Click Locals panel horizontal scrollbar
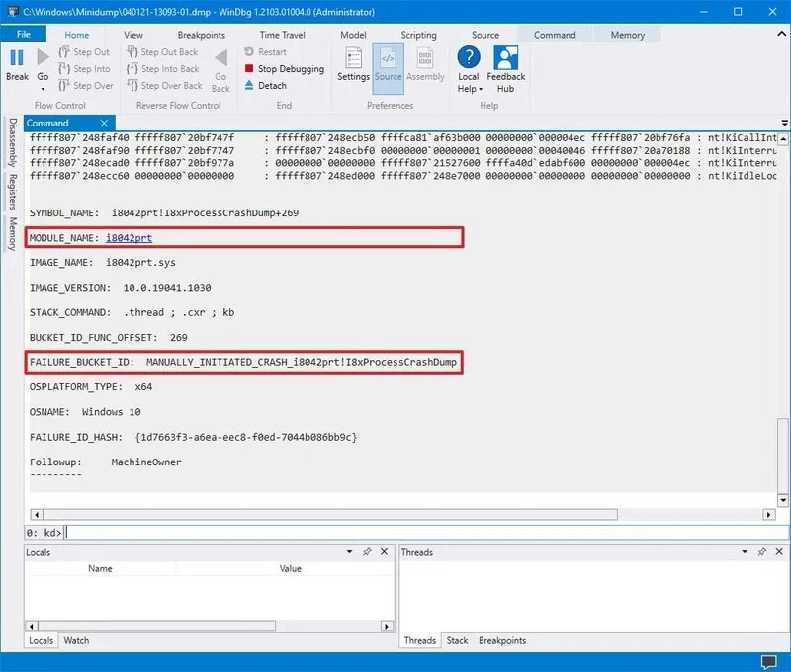 pos(156,627)
